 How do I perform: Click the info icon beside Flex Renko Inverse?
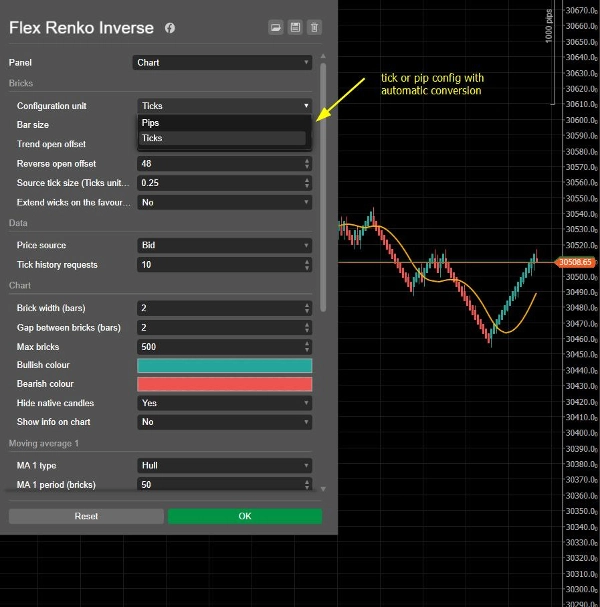coord(170,28)
